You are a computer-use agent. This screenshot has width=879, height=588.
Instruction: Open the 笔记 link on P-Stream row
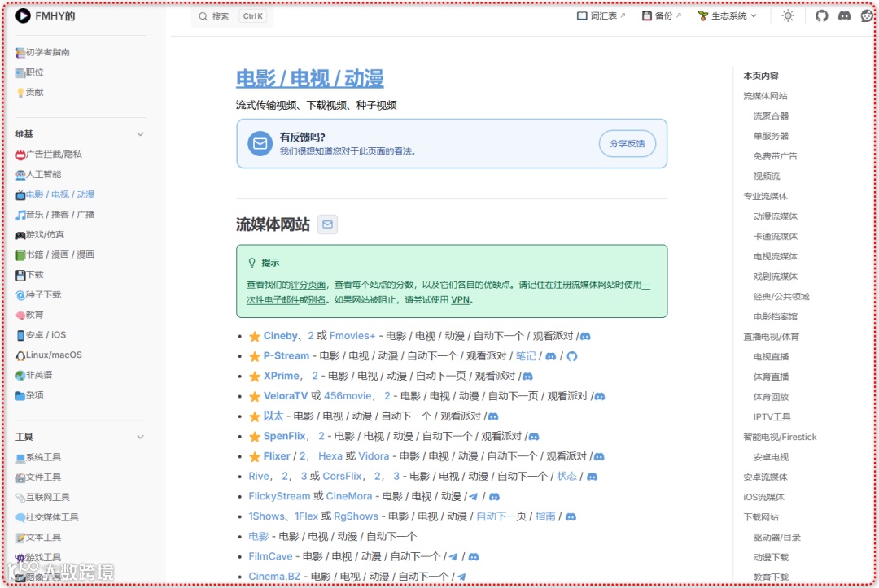point(525,356)
